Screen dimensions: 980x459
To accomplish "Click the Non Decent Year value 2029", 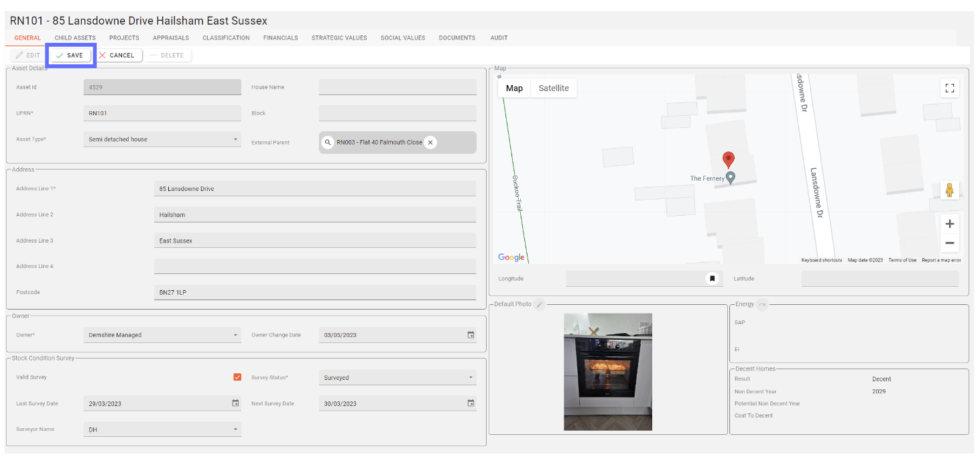I will point(879,391).
